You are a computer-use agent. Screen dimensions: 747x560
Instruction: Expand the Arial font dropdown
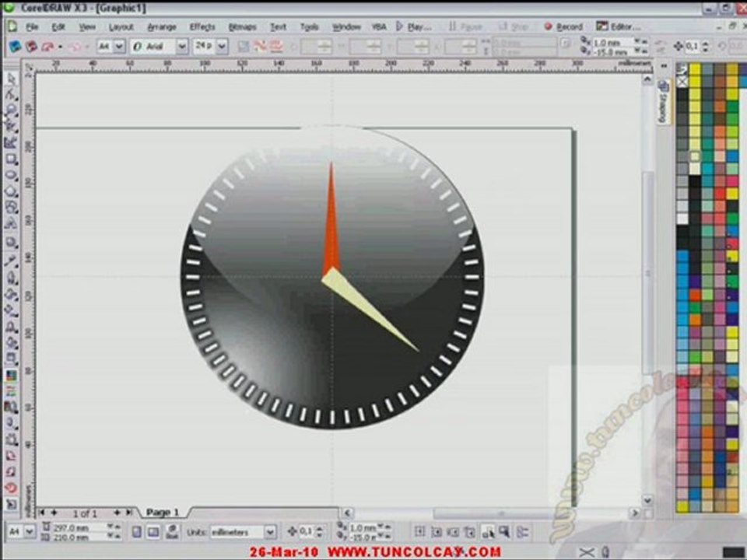pyautogui.click(x=182, y=46)
